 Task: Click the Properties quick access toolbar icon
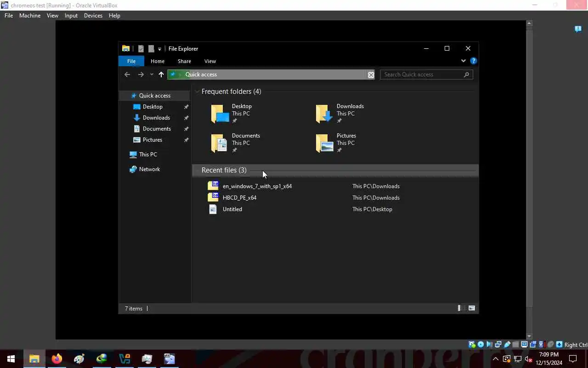(x=141, y=49)
